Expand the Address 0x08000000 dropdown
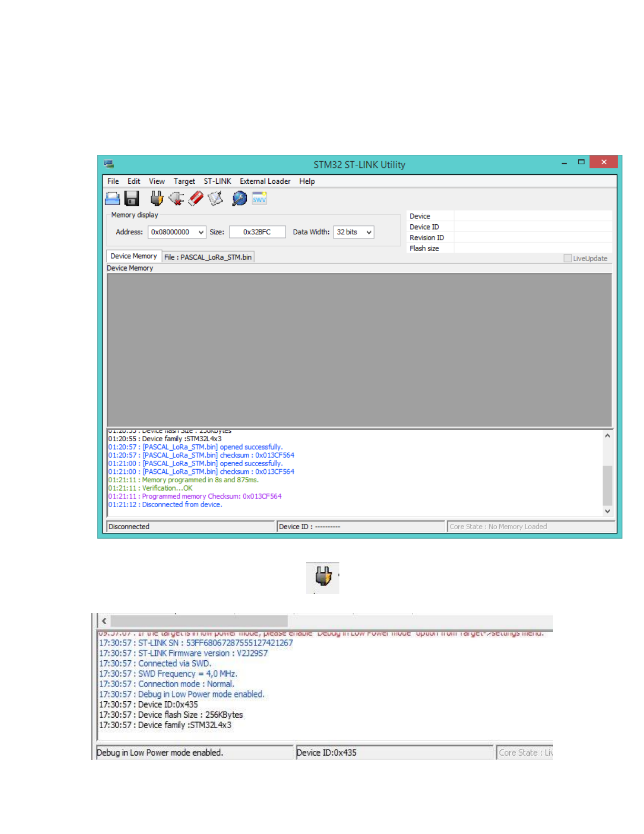The height and width of the screenshot is (834, 644). [201, 232]
